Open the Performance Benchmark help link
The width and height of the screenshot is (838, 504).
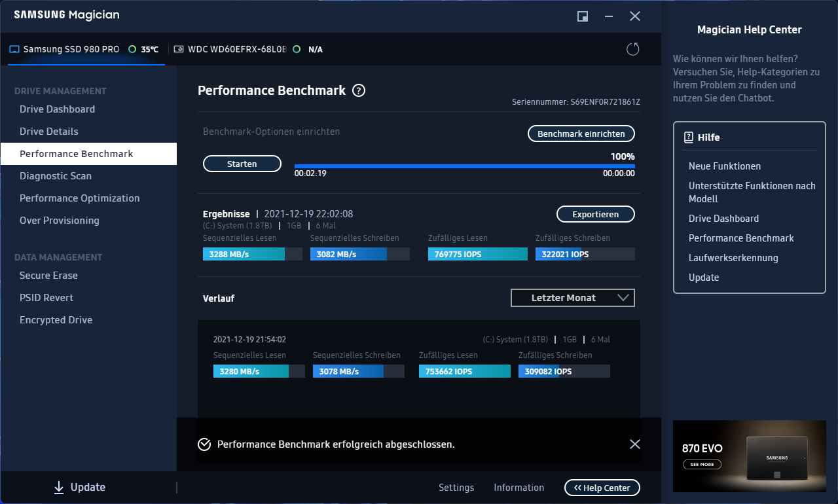click(741, 238)
